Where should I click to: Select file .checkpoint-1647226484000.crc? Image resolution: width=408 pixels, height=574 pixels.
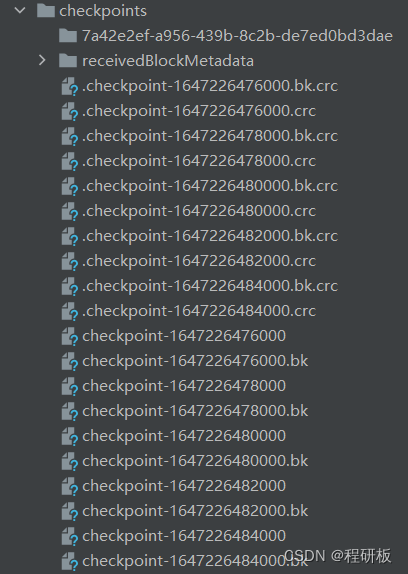click(x=199, y=311)
